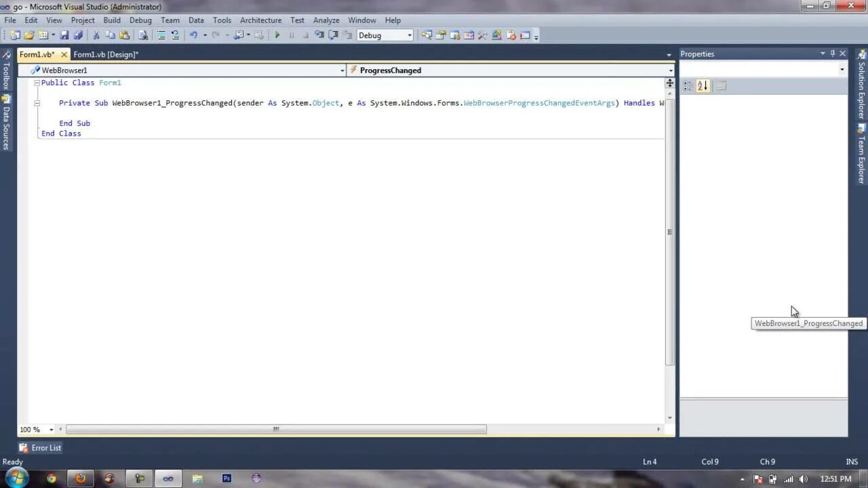Open the ProgressChanged event dropdown
Screen dimensions: 868x488
click(670, 70)
